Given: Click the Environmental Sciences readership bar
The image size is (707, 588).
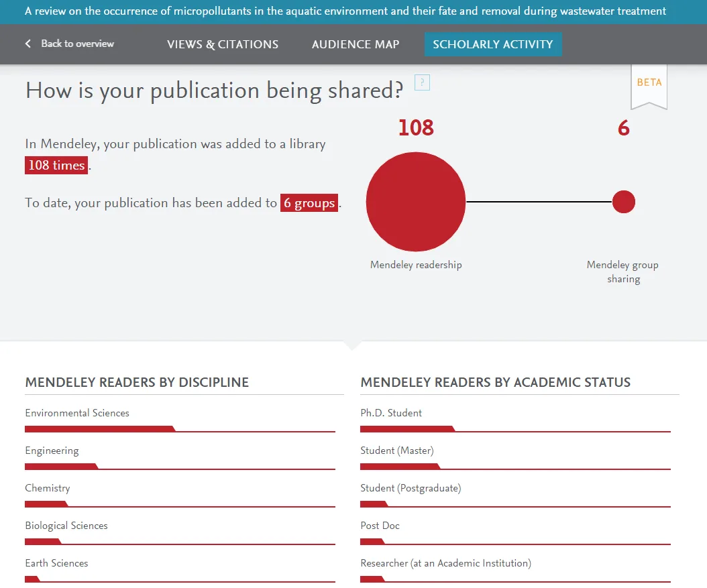Looking at the screenshot, I should pyautogui.click(x=101, y=429).
